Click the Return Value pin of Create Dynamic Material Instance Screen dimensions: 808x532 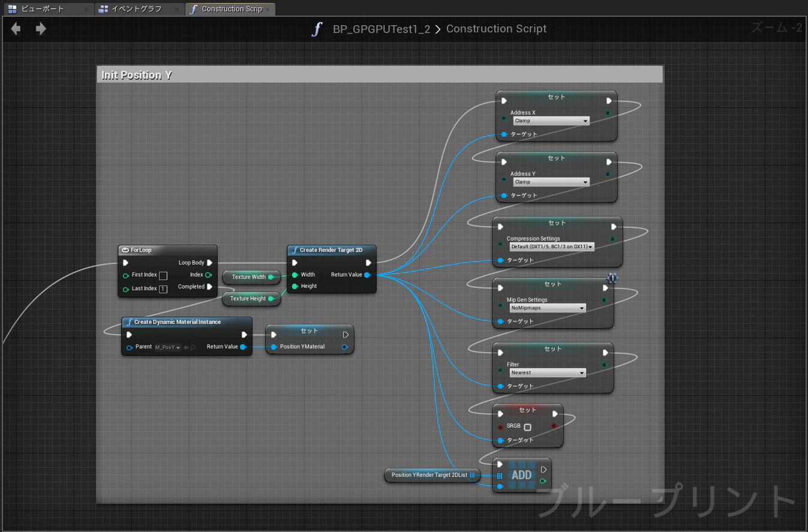243,347
